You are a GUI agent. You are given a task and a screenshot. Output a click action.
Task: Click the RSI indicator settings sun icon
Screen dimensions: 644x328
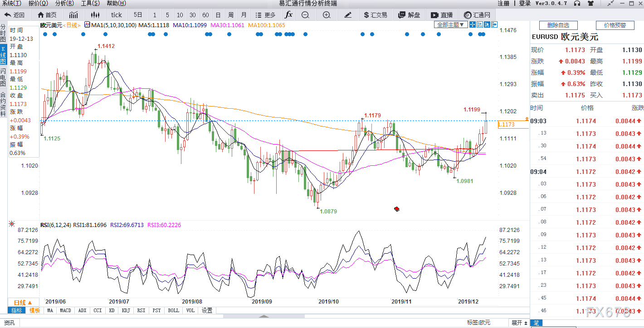(x=11, y=224)
